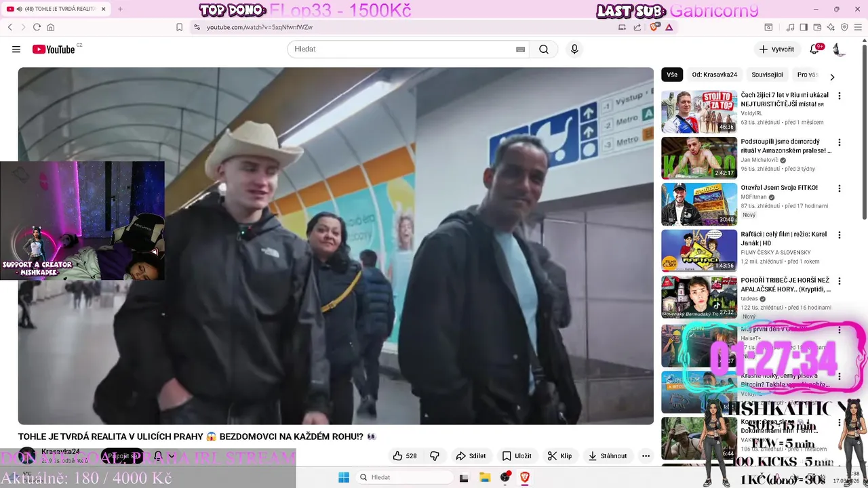Share page via address bar share icon
The height and width of the screenshot is (488, 868).
(x=637, y=27)
